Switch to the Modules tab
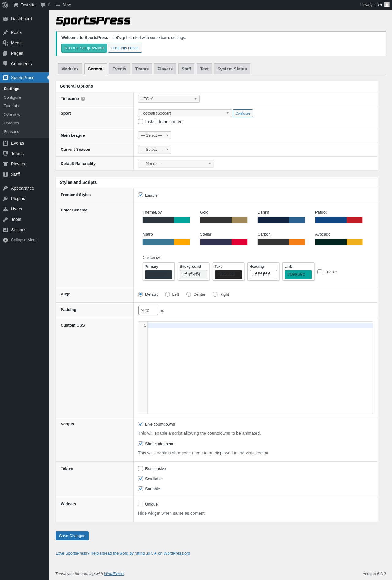The image size is (392, 580). 70,69
